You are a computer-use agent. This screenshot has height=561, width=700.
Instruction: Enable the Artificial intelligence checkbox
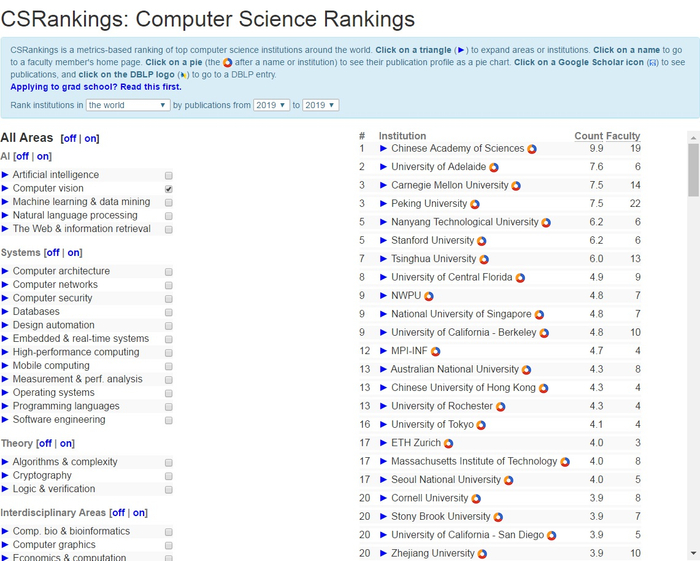click(x=169, y=175)
